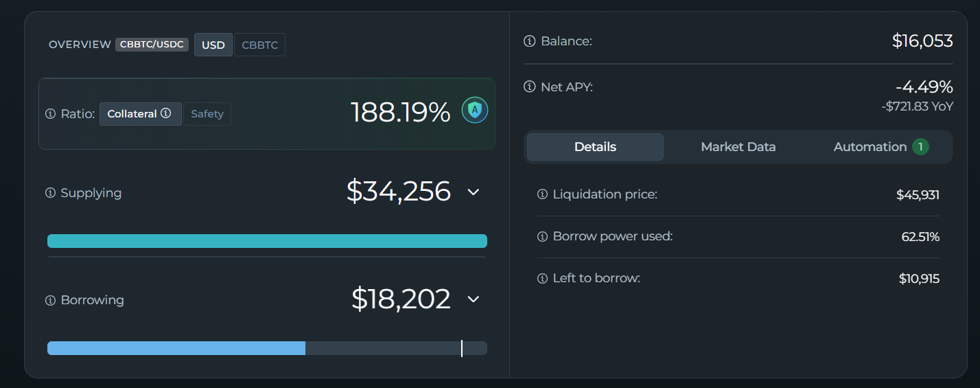Click the Borrow power used info icon
980x388 pixels.
click(542, 236)
